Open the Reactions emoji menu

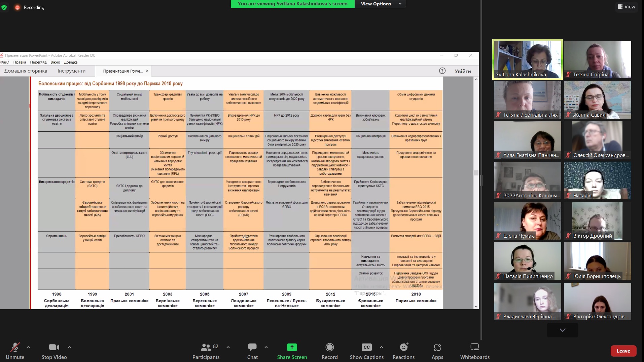click(403, 347)
